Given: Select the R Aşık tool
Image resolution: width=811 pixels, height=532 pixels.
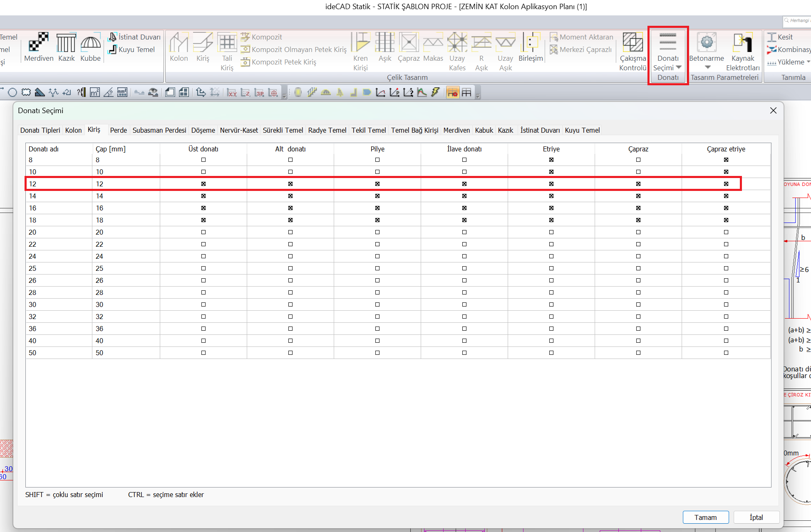Looking at the screenshot, I should 481,52.
